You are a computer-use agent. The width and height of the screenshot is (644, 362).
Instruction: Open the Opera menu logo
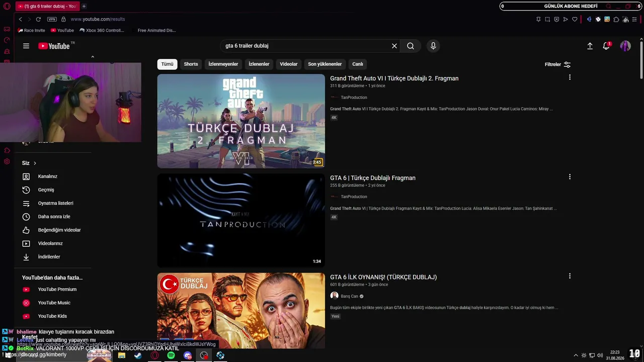pos(7,6)
